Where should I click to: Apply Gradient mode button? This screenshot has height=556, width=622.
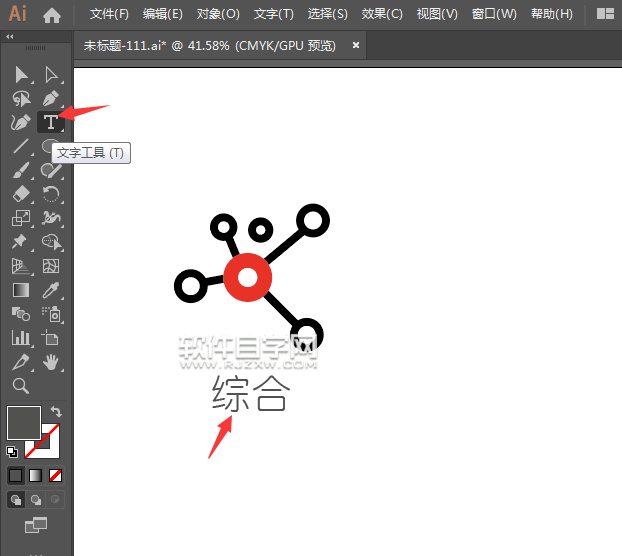coord(35,475)
